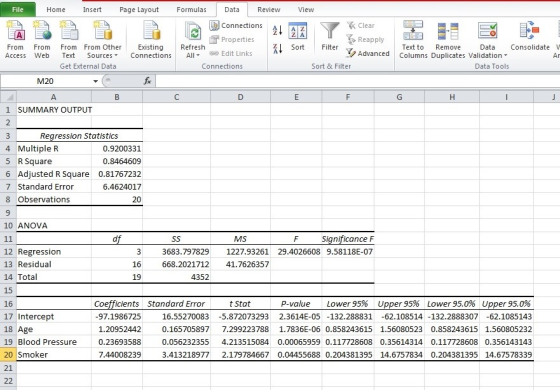Switch to the Home tab

click(x=56, y=10)
